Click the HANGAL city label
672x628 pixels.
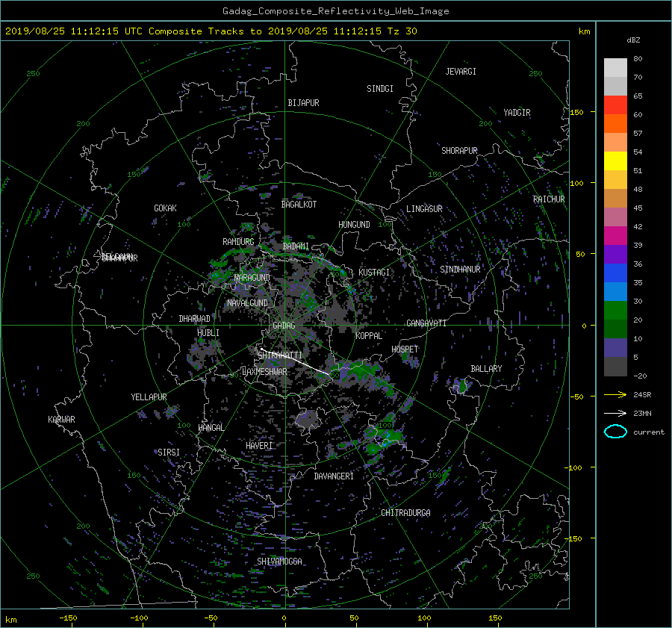tap(211, 427)
